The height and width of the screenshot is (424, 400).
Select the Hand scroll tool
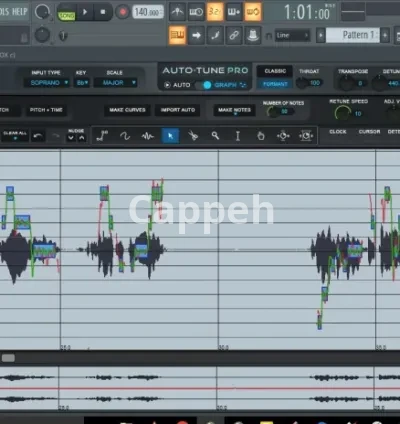click(261, 136)
